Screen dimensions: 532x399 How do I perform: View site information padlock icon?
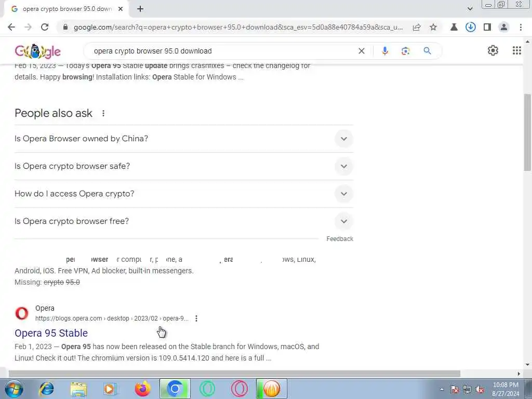[66, 27]
